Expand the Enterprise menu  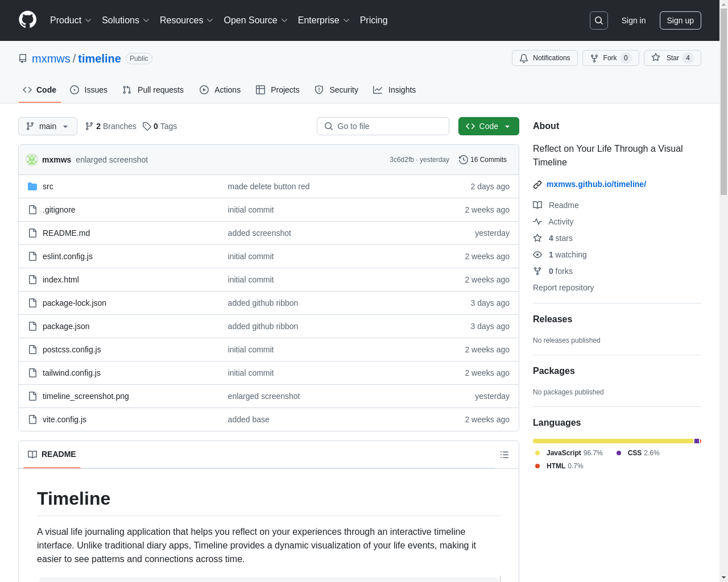point(324,20)
